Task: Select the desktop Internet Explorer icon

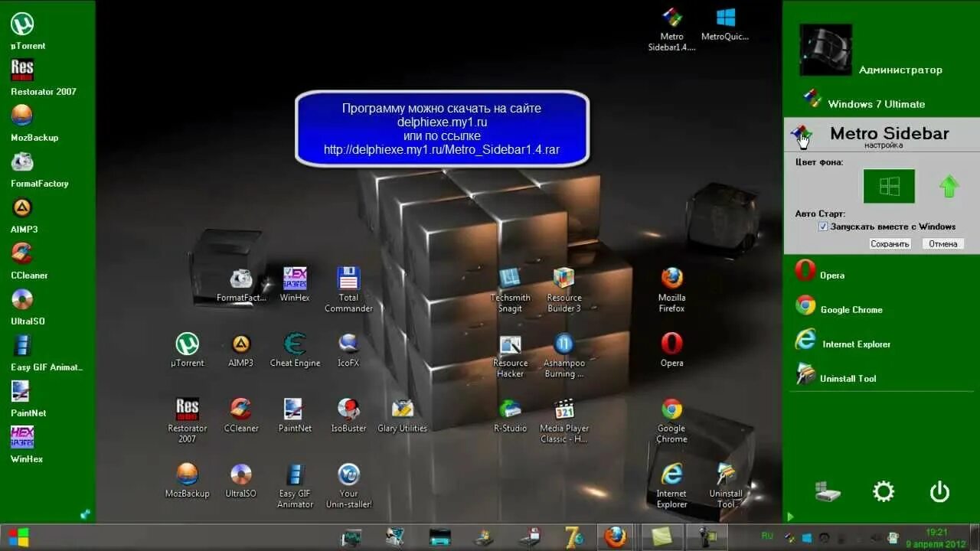Action: 671,486
